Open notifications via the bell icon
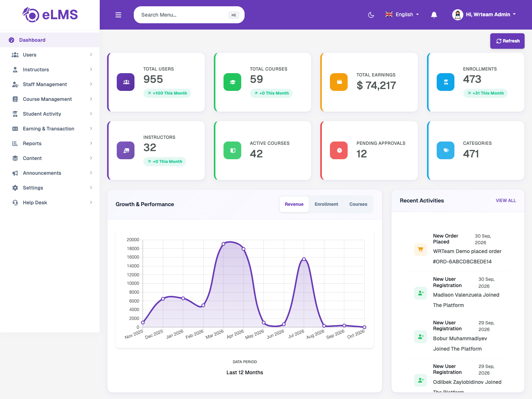This screenshot has height=399, width=532. (x=434, y=15)
